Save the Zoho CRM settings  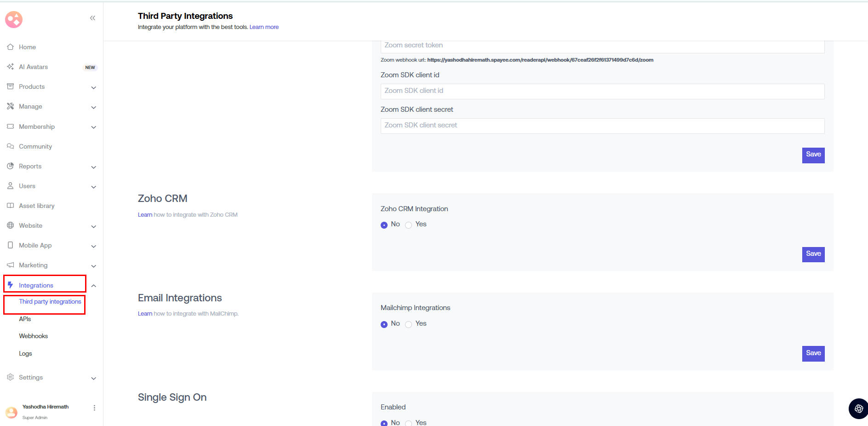(813, 254)
